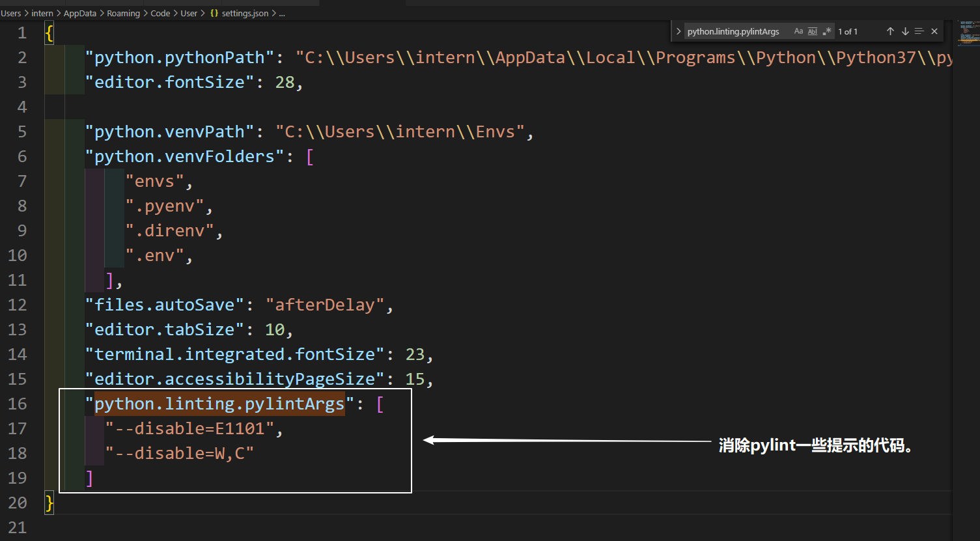Click the Previous Match arrow in find widget
Viewport: 980px width, 541px height.
point(890,31)
